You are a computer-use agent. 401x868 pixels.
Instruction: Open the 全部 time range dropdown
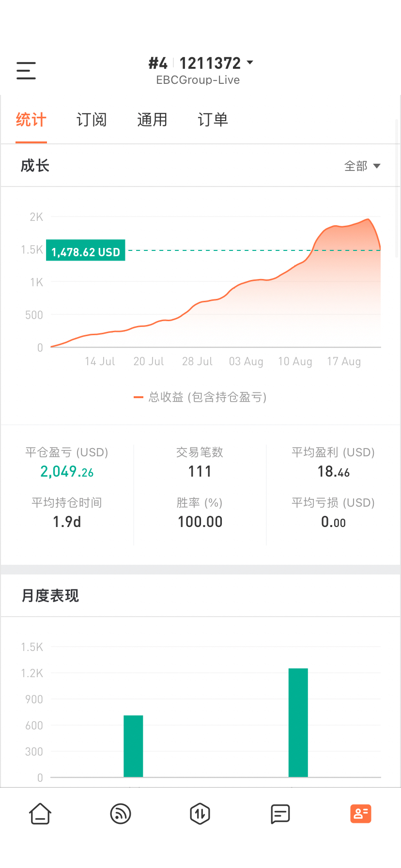(x=362, y=166)
